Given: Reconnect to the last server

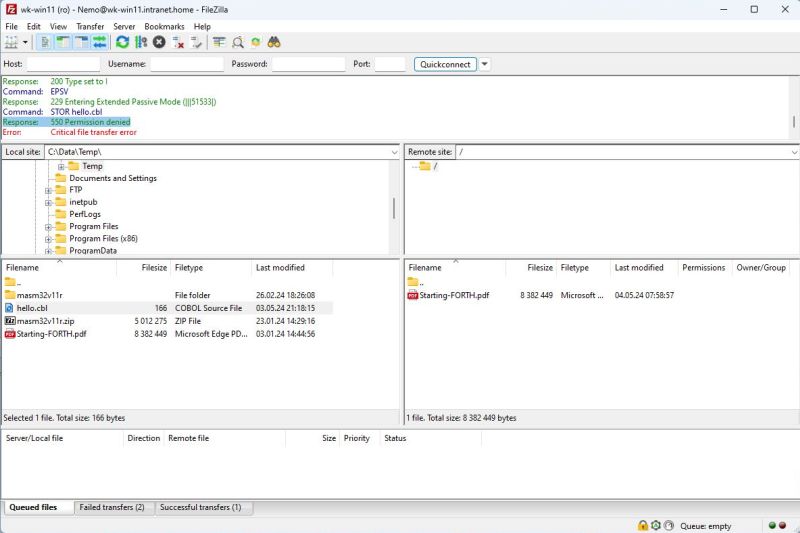Looking at the screenshot, I should pos(196,42).
